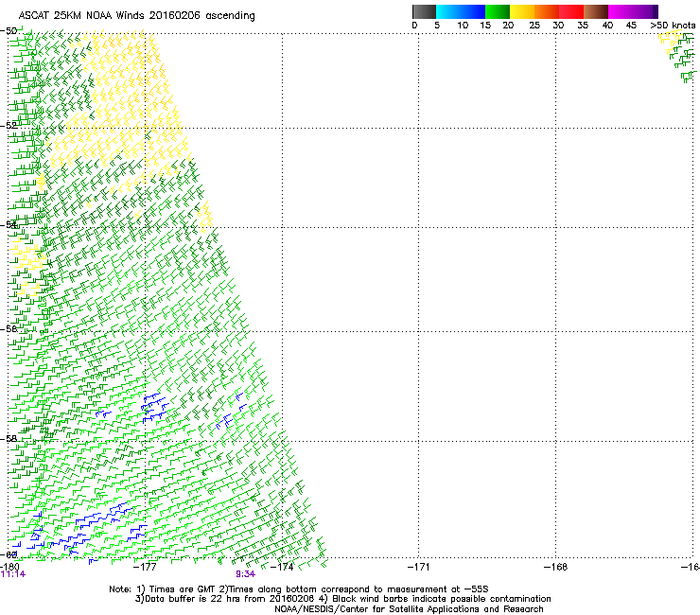This screenshot has height=615, width=700.
Task: Click the wind barb cluster in the top-right map corner
Action: click(x=677, y=56)
